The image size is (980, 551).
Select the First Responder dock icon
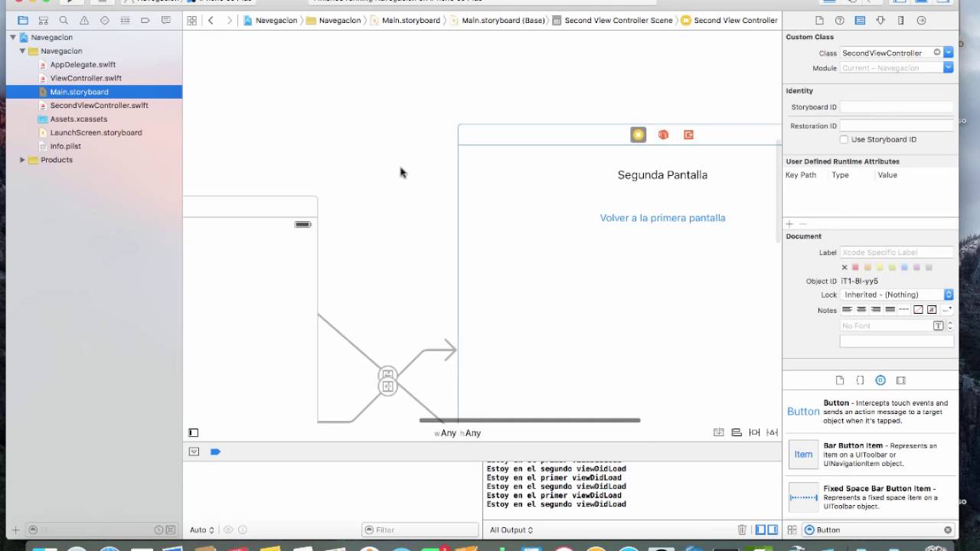(663, 135)
